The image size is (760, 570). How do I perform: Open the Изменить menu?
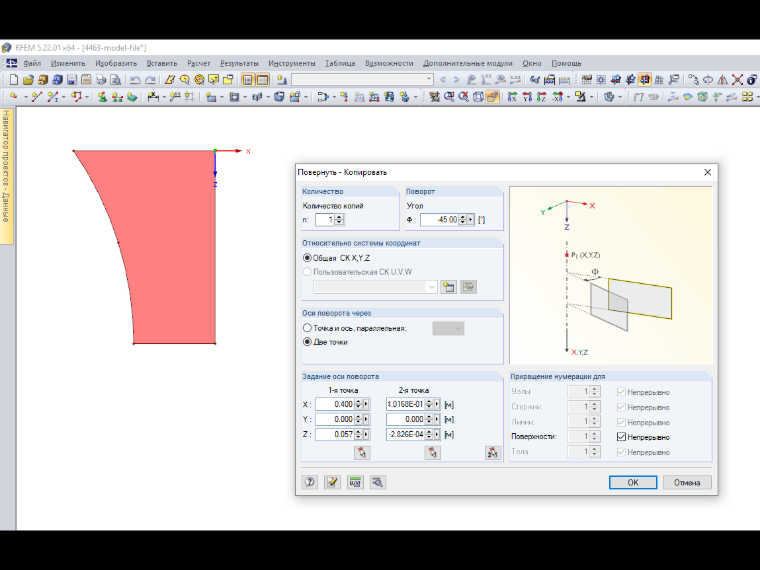click(68, 63)
